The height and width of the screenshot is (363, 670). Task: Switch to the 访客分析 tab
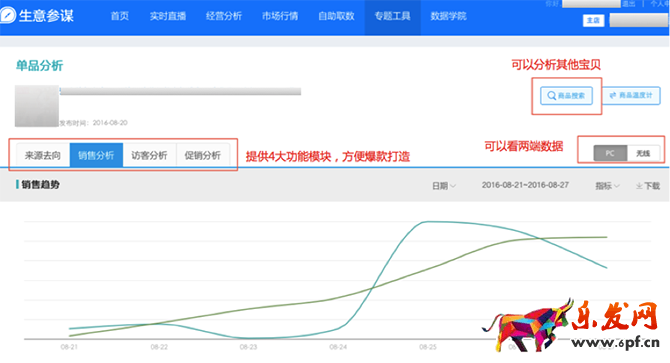click(x=149, y=155)
